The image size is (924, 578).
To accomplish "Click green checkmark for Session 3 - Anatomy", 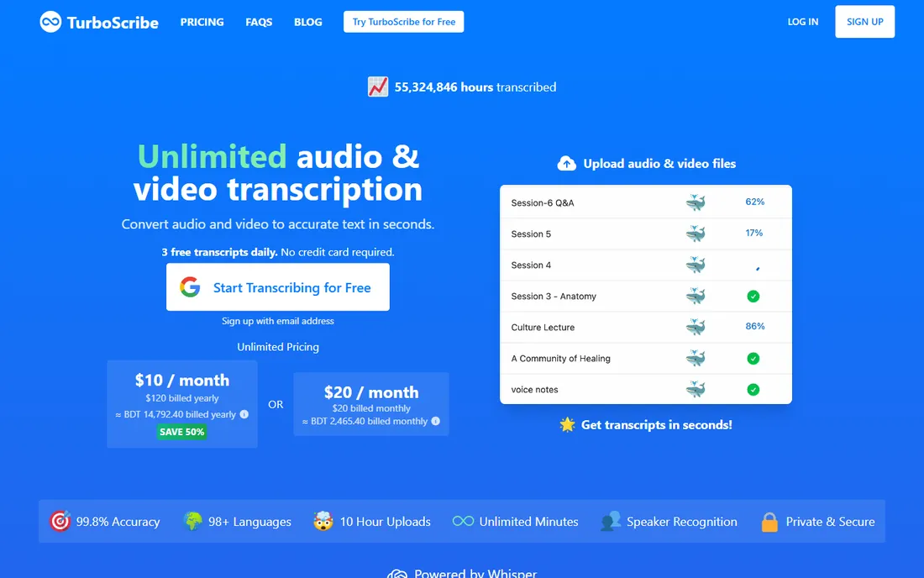I will [753, 297].
